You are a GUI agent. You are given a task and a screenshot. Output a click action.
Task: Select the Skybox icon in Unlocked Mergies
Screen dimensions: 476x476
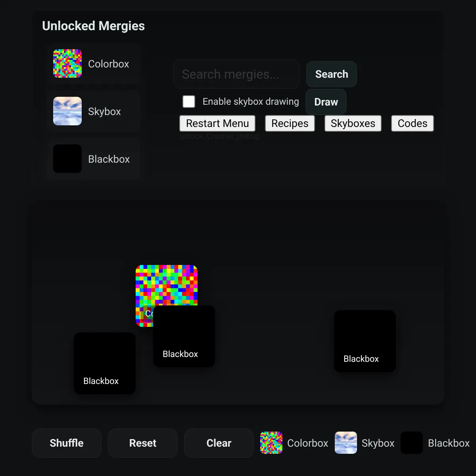(67, 111)
